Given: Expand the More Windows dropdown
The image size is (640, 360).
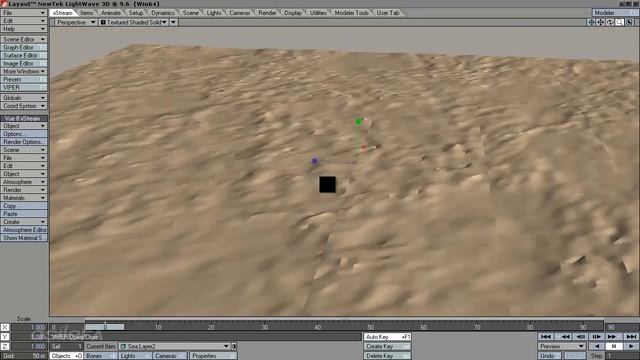Looking at the screenshot, I should coord(24,71).
